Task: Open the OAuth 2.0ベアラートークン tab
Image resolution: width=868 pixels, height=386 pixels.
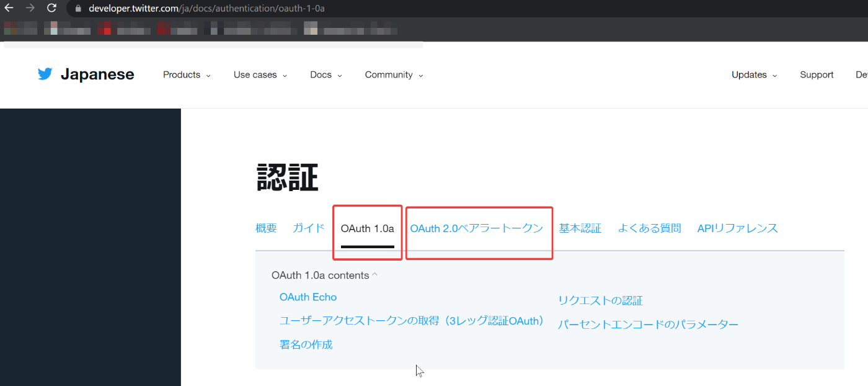Action: 477,228
